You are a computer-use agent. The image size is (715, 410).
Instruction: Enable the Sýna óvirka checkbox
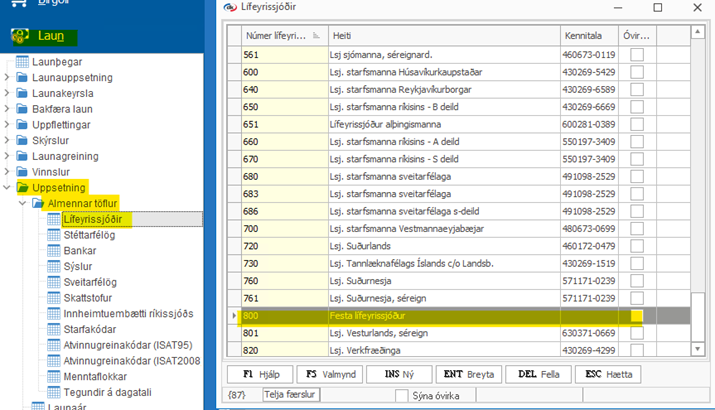[x=400, y=396]
